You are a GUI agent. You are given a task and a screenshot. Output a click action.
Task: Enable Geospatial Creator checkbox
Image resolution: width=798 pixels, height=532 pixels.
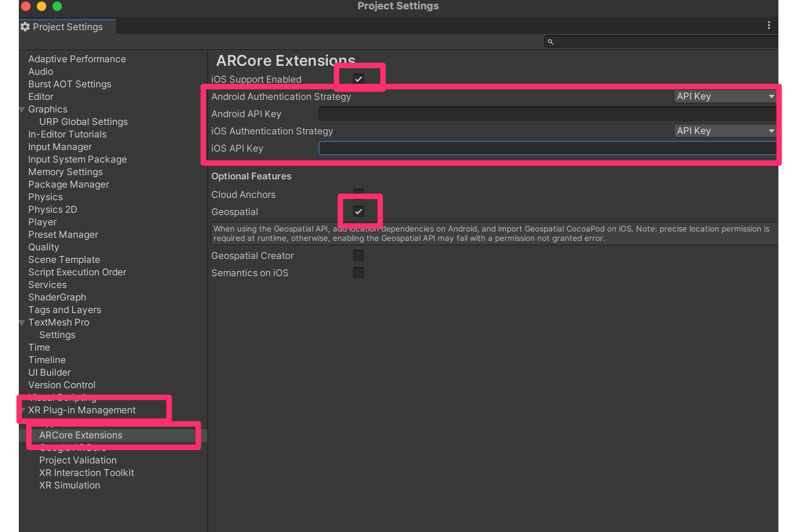pyautogui.click(x=358, y=255)
